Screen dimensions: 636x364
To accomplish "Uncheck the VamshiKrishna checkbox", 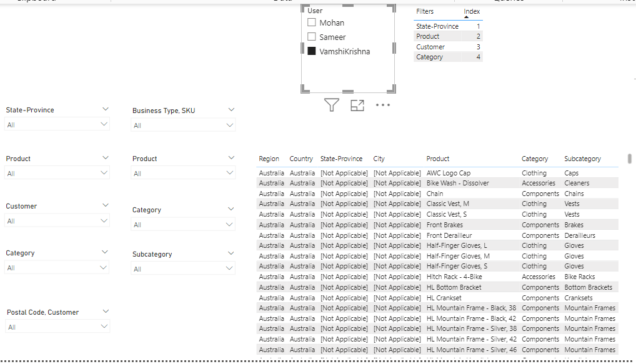I will click(x=312, y=51).
